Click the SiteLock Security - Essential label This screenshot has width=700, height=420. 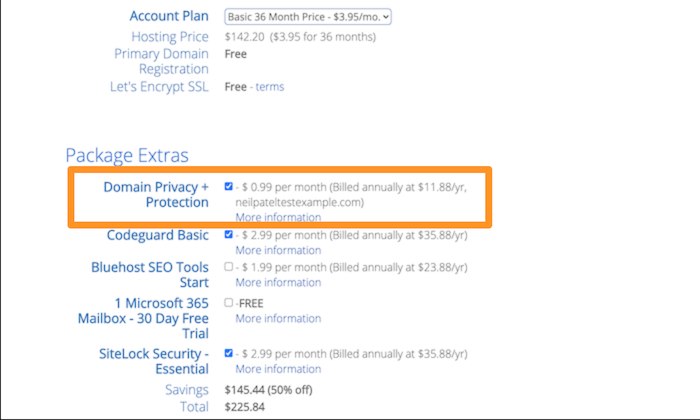[154, 362]
